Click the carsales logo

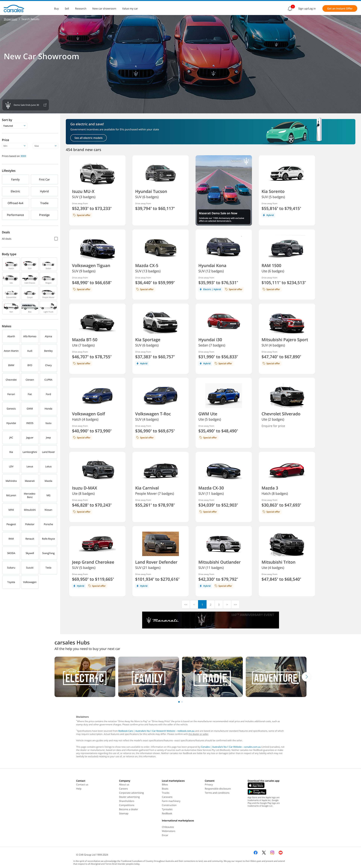[x=14, y=8]
